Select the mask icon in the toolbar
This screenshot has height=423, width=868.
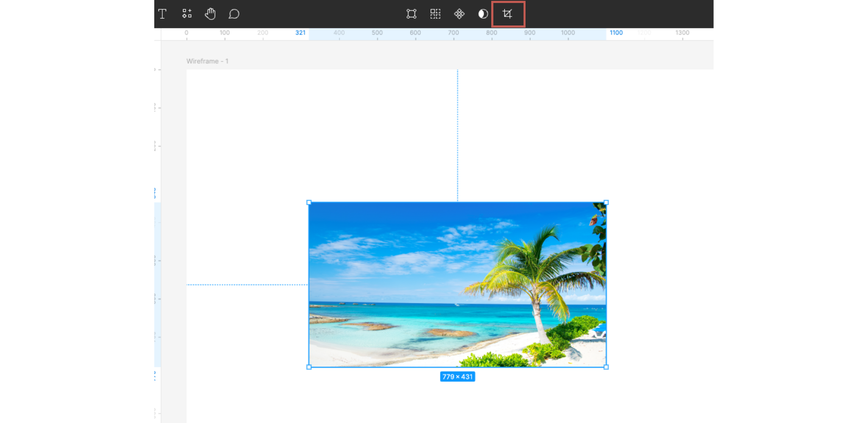[x=459, y=14]
